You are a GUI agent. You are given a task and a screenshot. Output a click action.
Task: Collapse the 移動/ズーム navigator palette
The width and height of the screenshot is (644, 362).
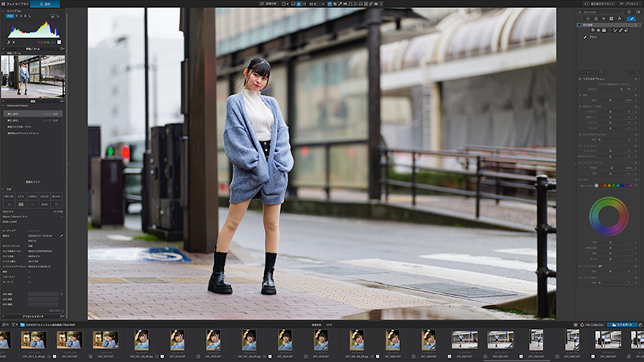click(3, 49)
